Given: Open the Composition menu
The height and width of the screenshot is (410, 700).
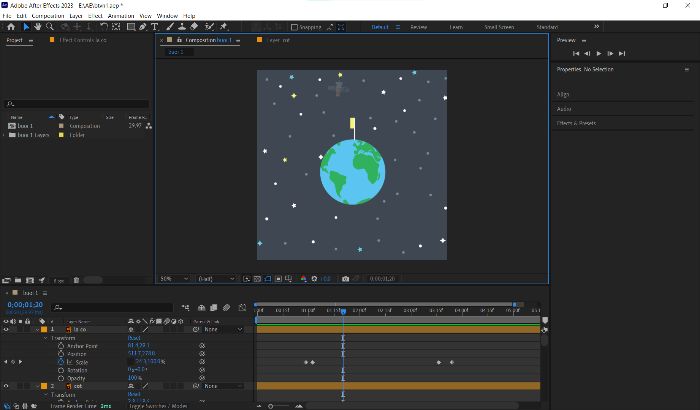Looking at the screenshot, I should 48,16.
